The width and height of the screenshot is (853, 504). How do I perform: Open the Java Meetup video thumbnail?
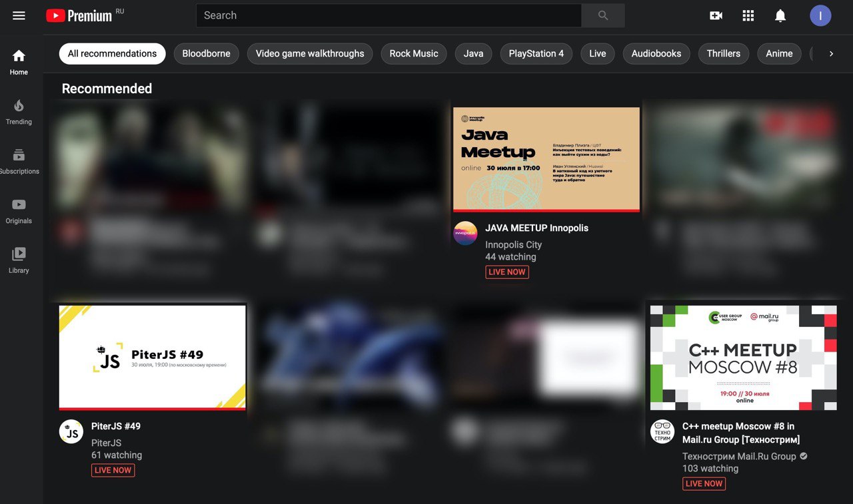click(x=546, y=160)
